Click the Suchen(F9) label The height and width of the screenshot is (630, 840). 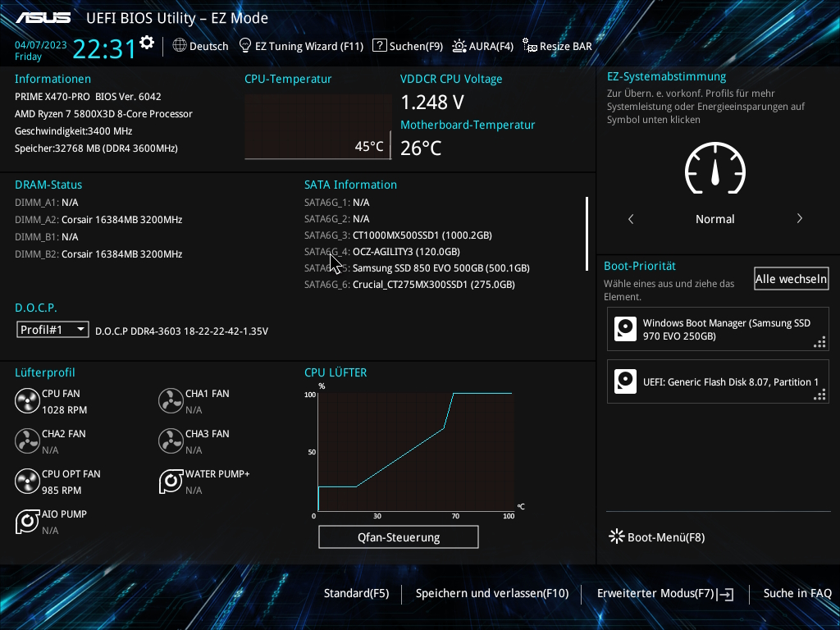[416, 46]
